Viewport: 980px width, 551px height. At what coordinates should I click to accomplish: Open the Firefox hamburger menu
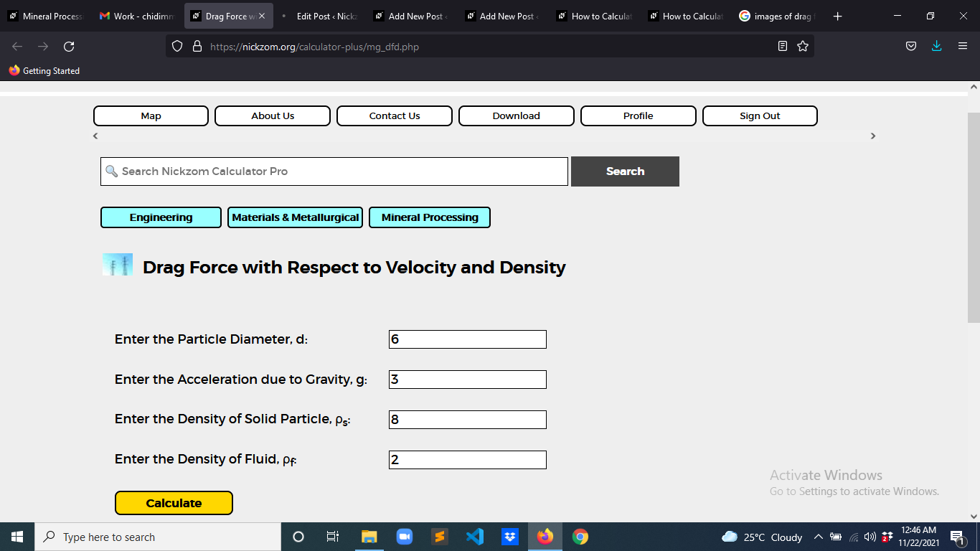[963, 47]
